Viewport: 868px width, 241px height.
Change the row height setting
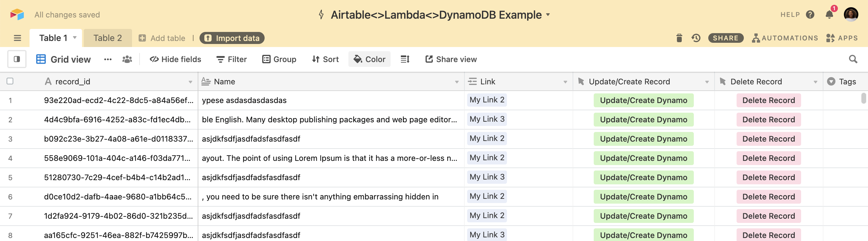(x=405, y=59)
